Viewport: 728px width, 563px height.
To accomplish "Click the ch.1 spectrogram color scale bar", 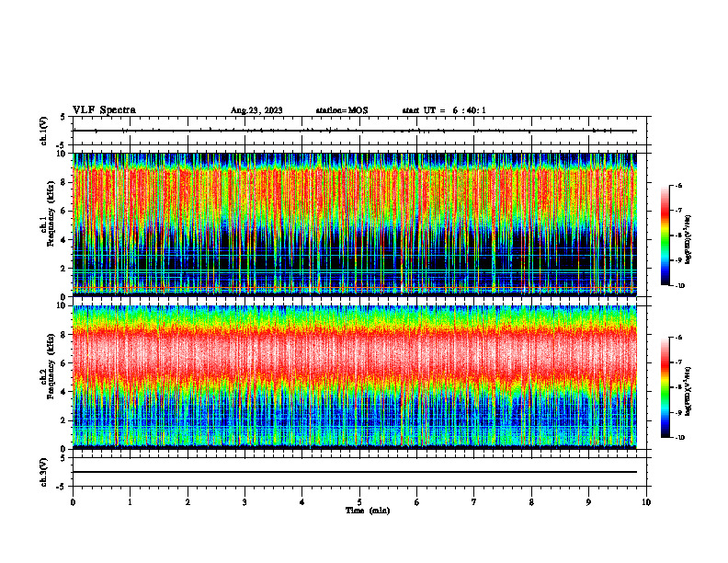I will [665, 236].
